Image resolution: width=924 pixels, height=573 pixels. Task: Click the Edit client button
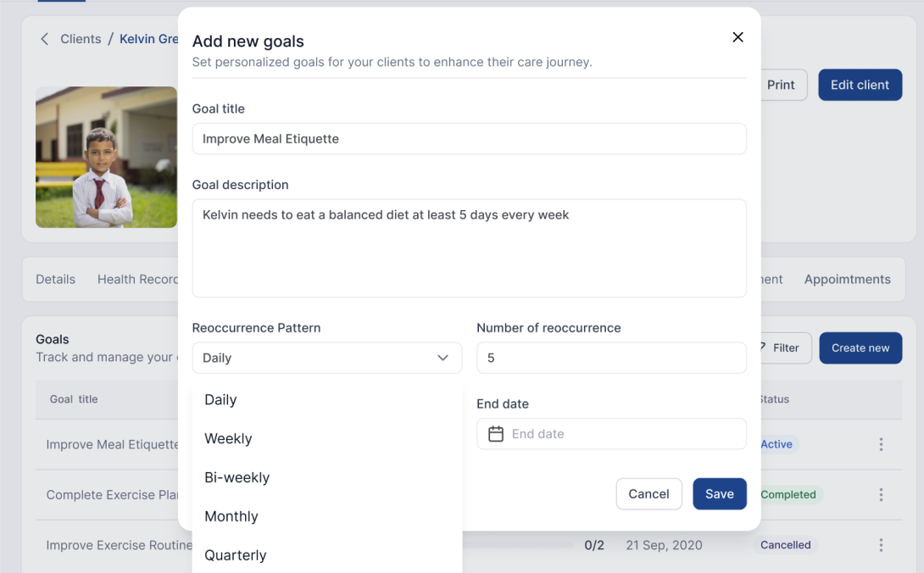pyautogui.click(x=860, y=85)
